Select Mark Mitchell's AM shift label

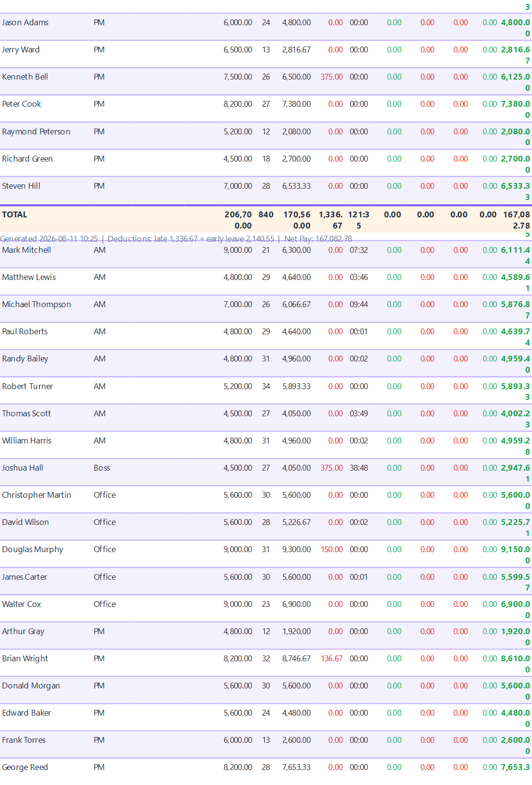pos(99,250)
